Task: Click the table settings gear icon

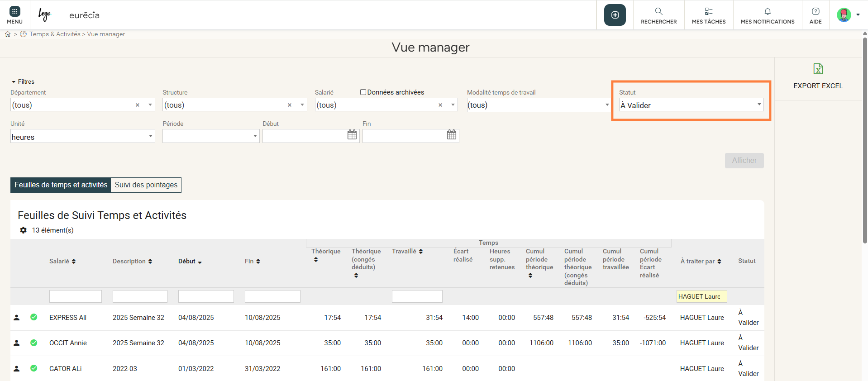Action: 24,230
